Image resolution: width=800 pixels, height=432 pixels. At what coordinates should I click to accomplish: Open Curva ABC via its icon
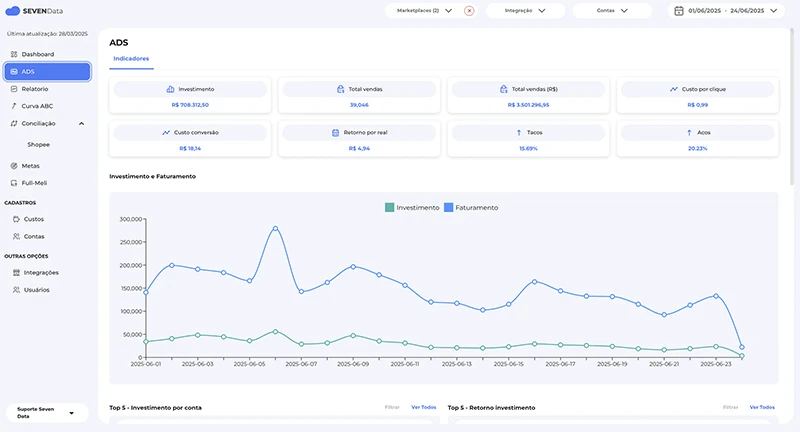tap(14, 106)
